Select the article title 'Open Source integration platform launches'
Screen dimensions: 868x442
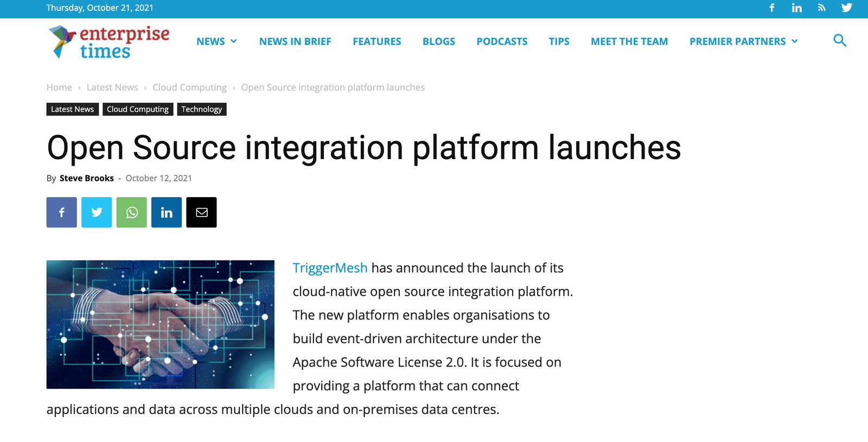[x=364, y=148]
